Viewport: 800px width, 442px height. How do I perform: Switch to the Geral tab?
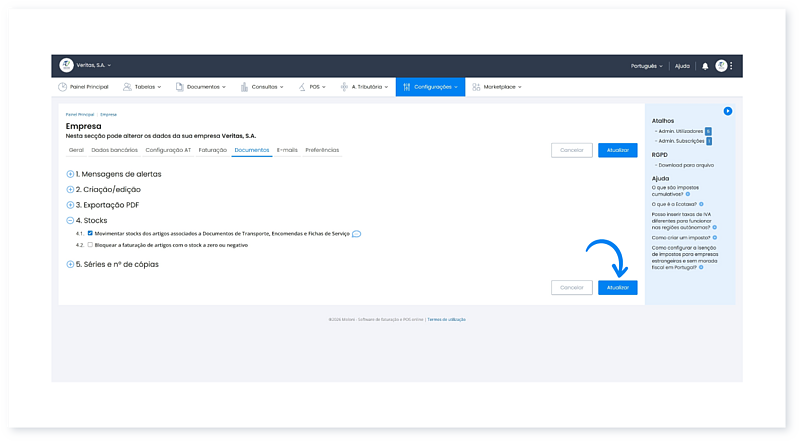click(77, 151)
